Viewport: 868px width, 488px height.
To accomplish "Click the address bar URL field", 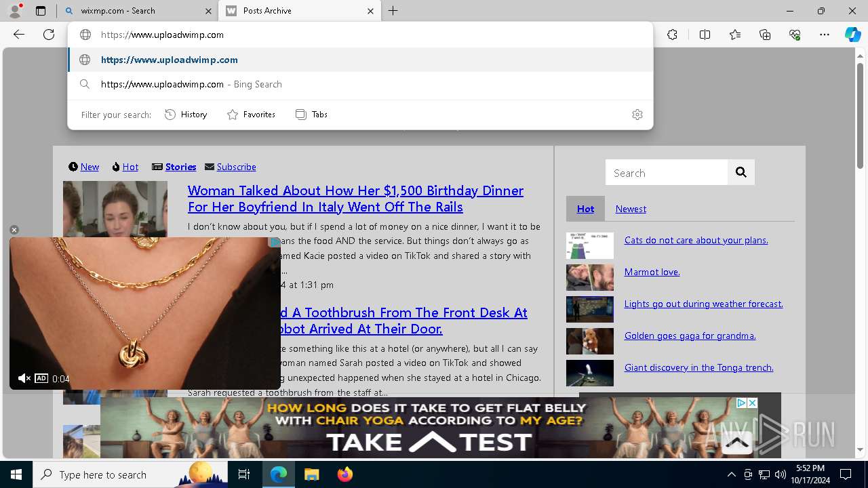I will point(360,35).
